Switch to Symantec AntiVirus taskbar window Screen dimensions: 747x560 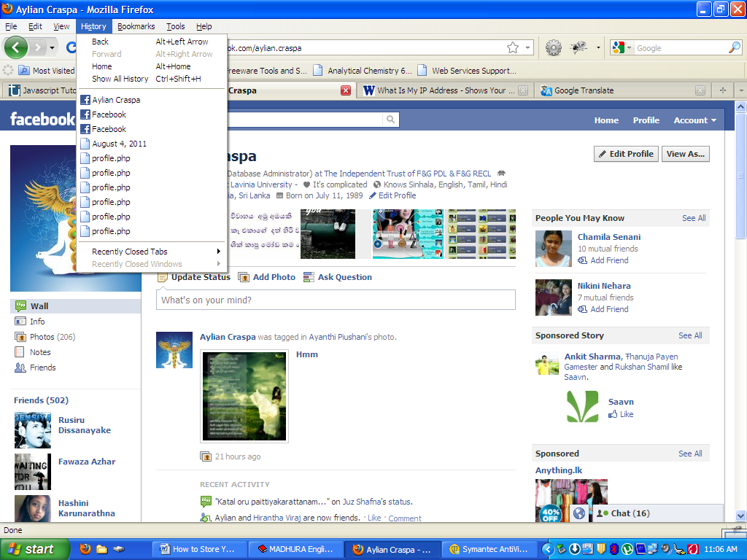(489, 549)
